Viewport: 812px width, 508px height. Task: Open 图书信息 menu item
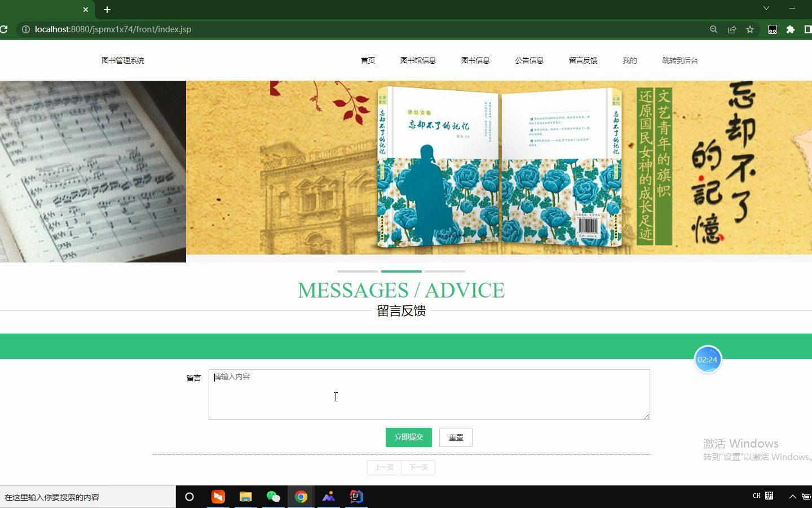(x=475, y=60)
